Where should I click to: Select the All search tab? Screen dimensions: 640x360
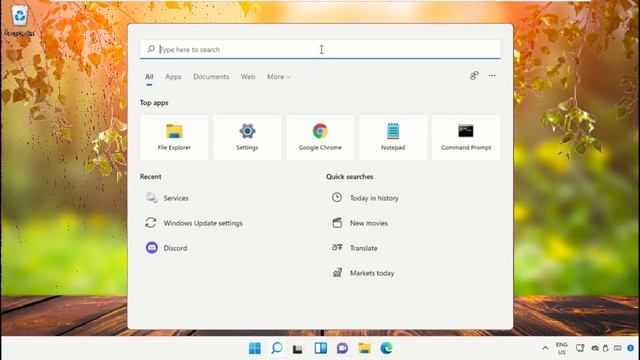(149, 77)
